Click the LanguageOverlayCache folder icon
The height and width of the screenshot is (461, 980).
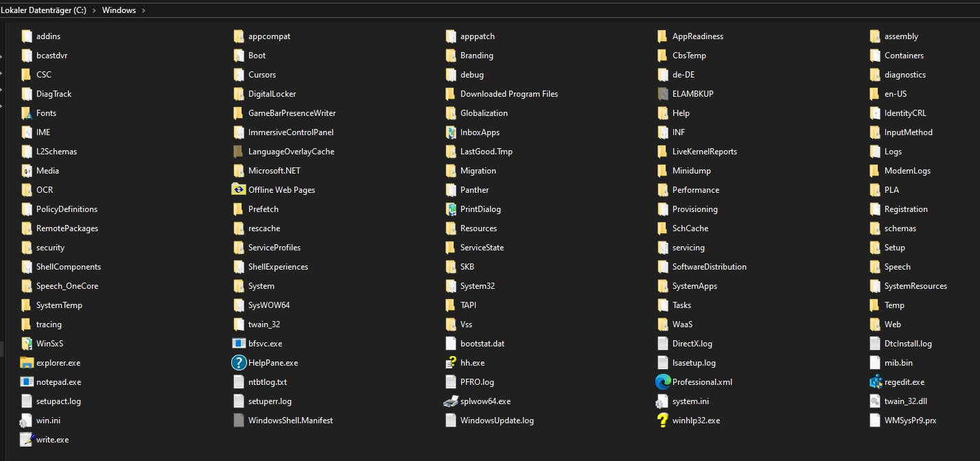[x=238, y=152]
